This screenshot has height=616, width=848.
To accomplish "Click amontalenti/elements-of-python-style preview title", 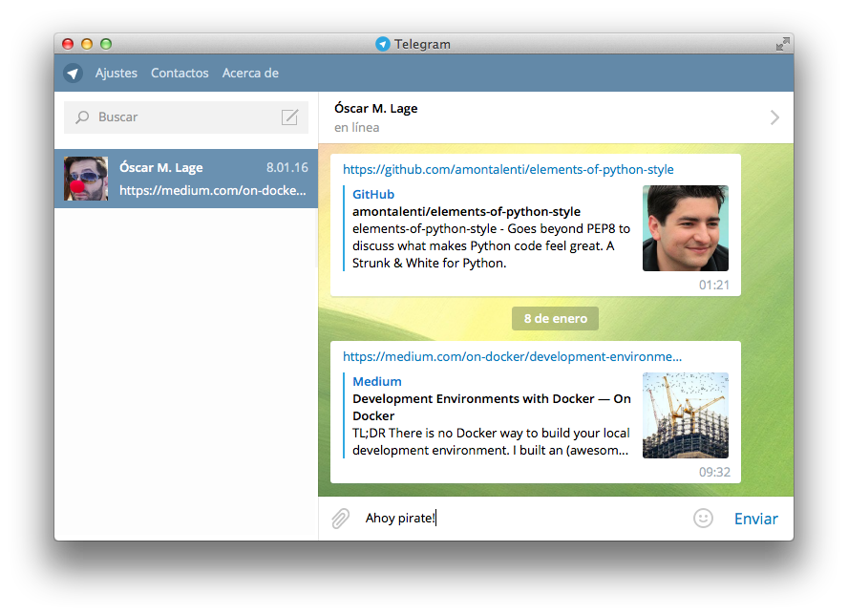I will click(466, 211).
